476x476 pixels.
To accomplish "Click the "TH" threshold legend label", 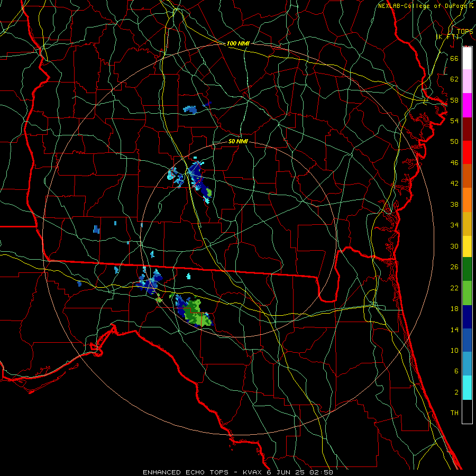I will [x=454, y=413].
